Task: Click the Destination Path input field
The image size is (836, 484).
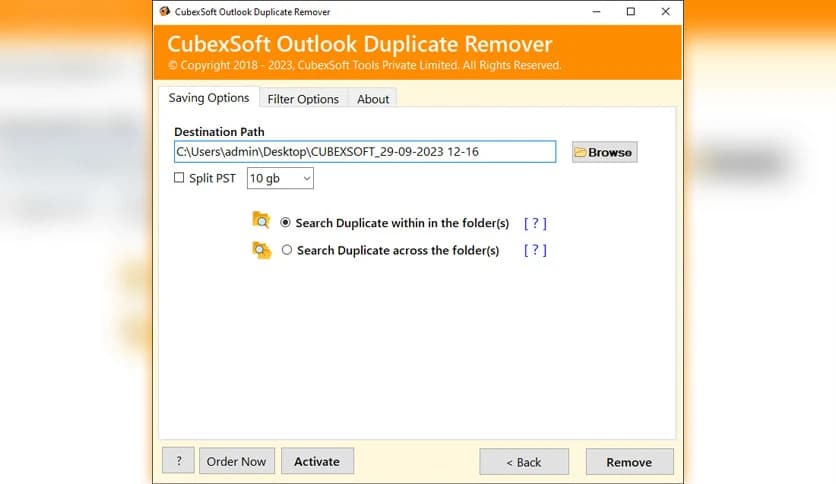Action: (x=365, y=151)
